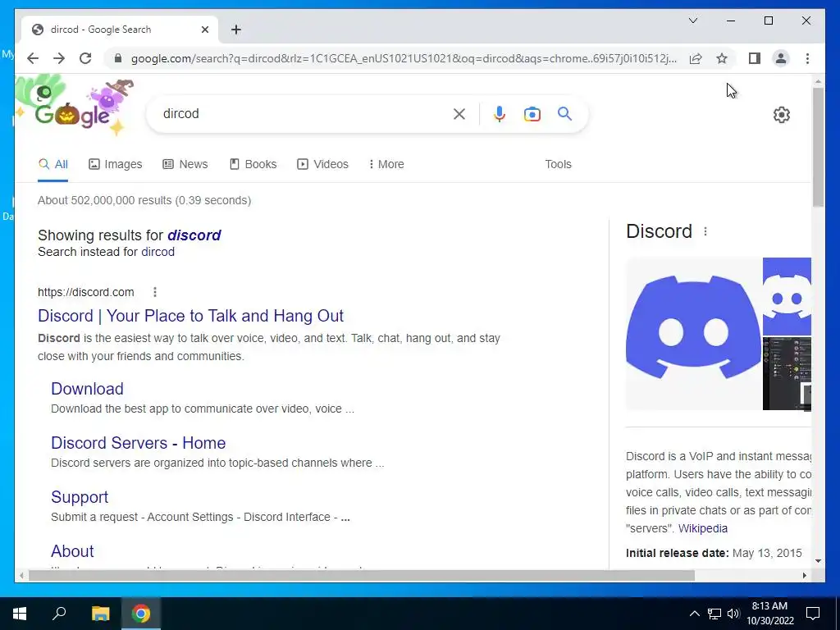
Task: Click the scroll right arrow at bottom
Action: (x=804, y=576)
